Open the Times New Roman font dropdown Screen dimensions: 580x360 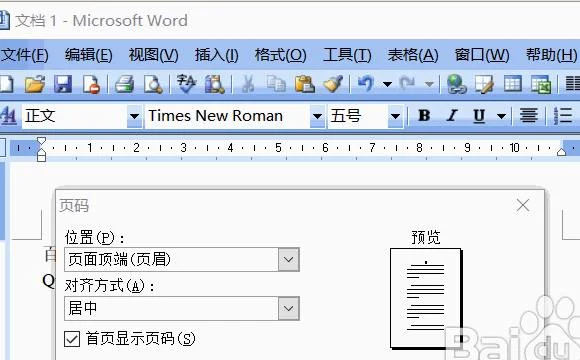317,117
